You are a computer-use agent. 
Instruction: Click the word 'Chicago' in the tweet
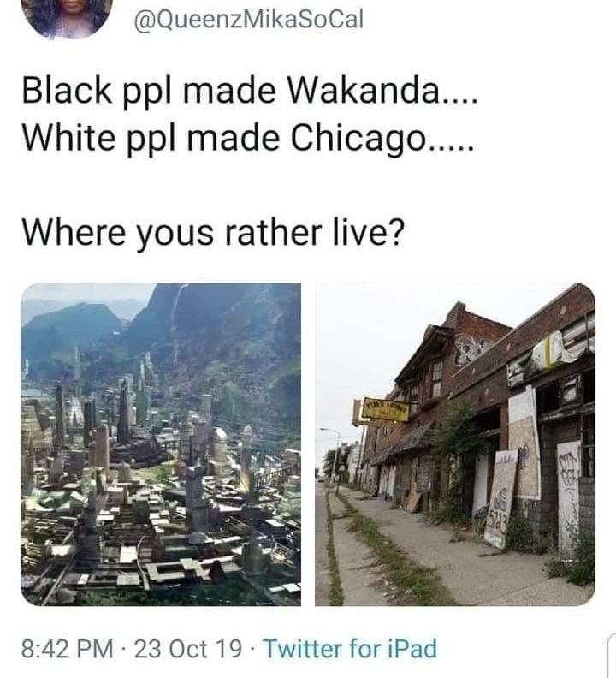tap(358, 140)
